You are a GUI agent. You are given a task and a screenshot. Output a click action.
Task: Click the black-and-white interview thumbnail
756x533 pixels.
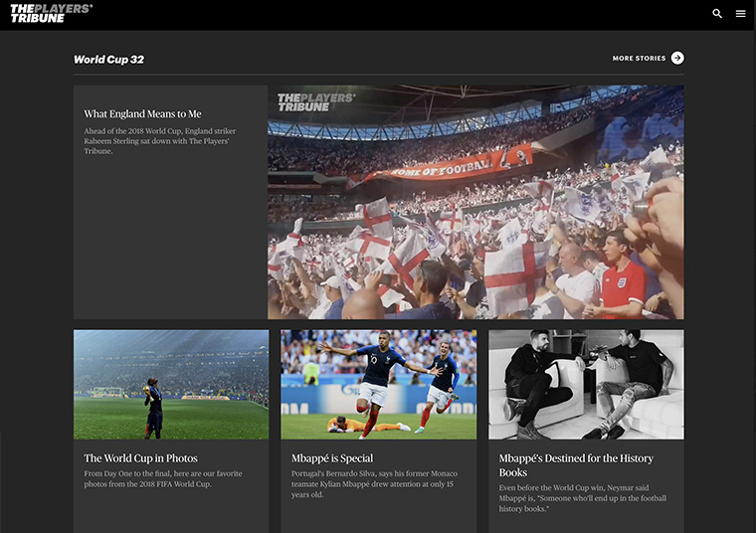tap(586, 384)
